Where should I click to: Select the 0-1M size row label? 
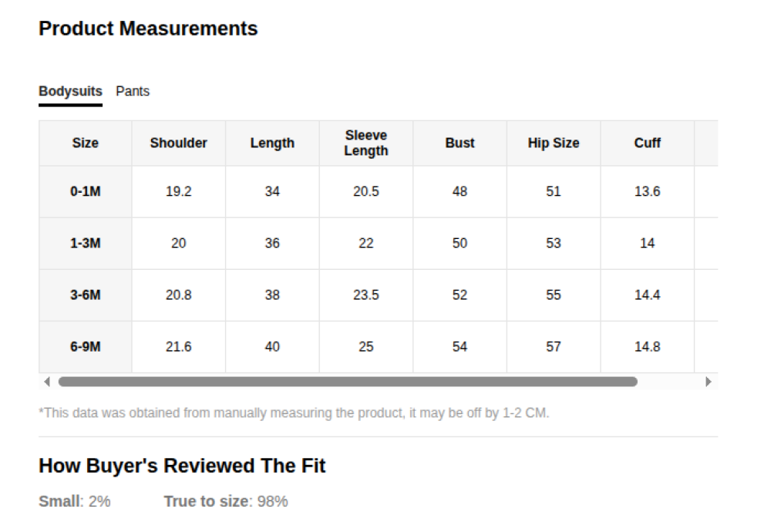[x=86, y=191]
